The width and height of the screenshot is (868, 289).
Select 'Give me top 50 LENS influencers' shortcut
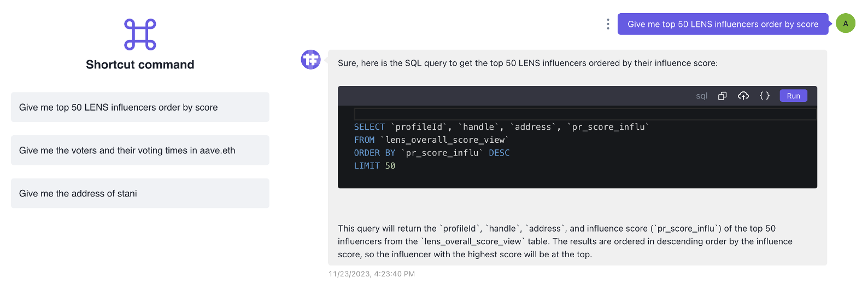tap(140, 107)
